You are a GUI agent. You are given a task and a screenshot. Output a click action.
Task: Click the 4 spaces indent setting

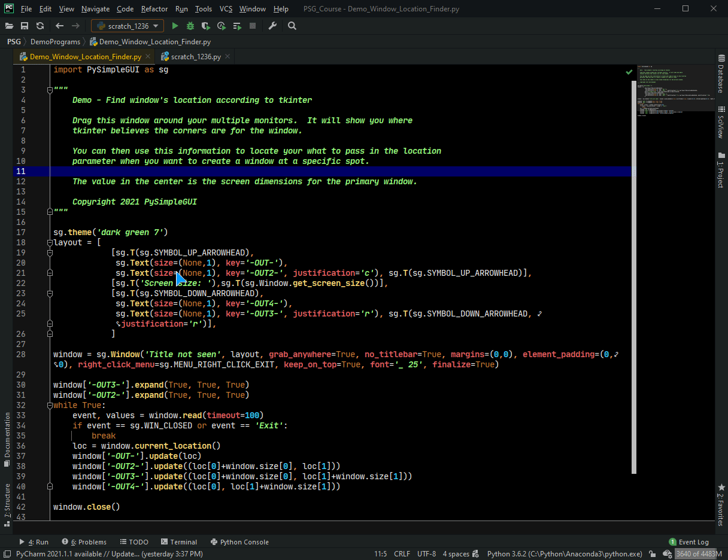(x=456, y=554)
